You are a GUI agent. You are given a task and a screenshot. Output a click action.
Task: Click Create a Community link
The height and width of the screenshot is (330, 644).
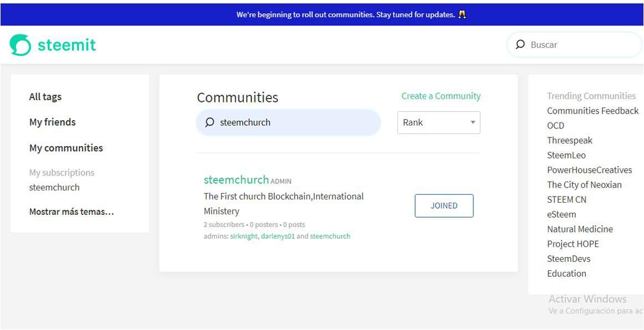point(441,96)
